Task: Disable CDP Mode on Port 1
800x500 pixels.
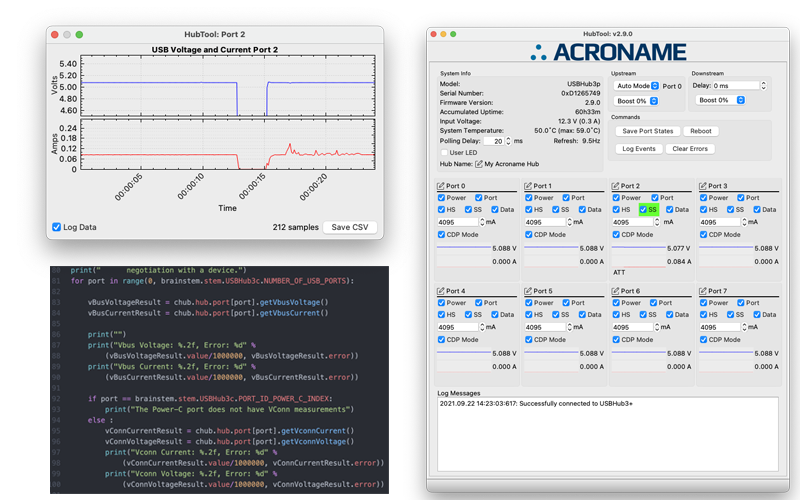Action: [x=529, y=235]
